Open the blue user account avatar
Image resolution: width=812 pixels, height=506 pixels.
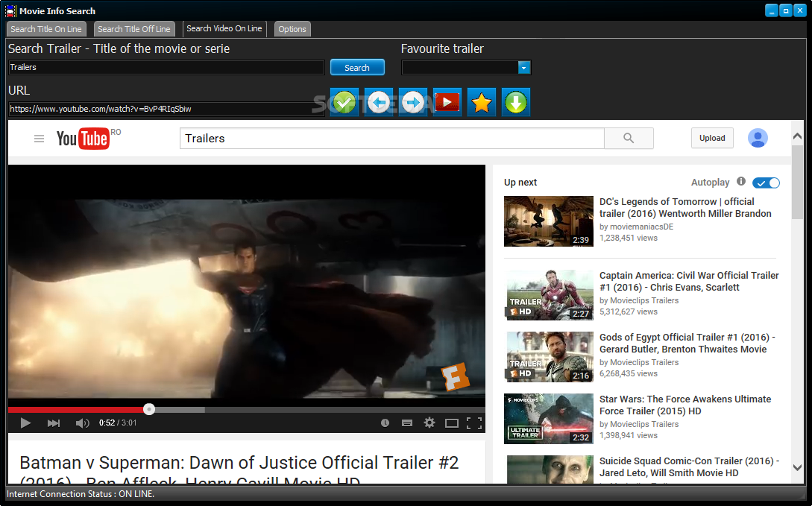point(758,138)
